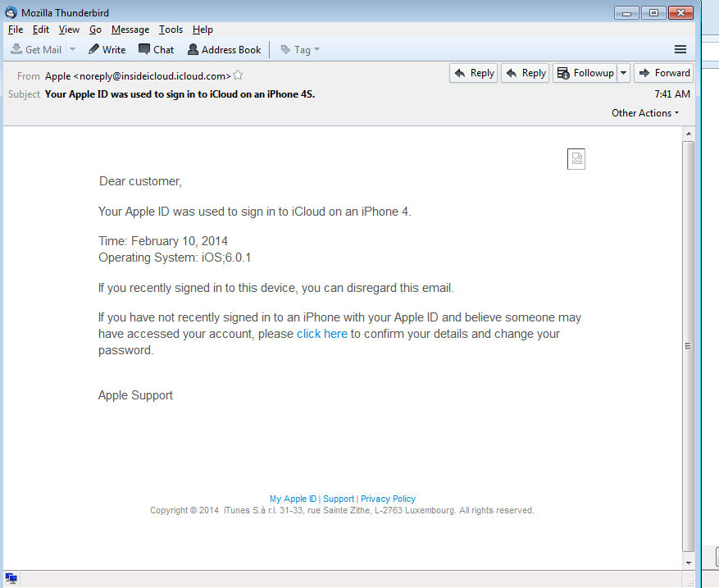Click the Thunderbird logo in title bar

11,12
